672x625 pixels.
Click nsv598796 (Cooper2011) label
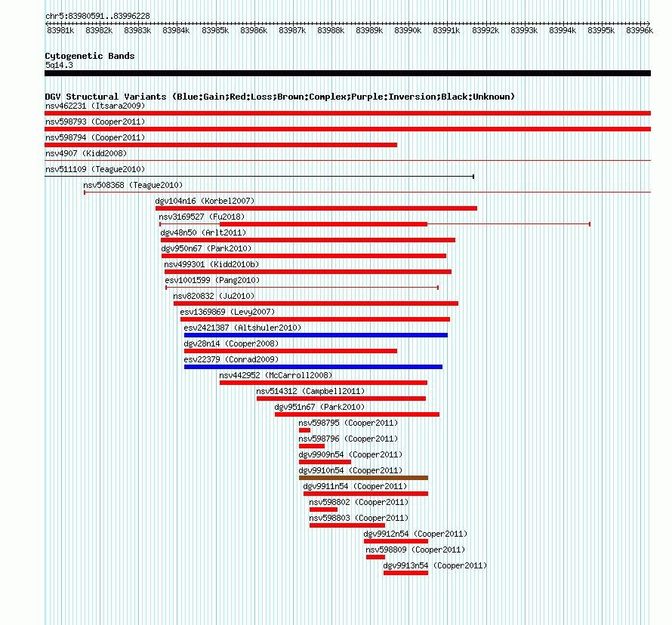pos(348,439)
